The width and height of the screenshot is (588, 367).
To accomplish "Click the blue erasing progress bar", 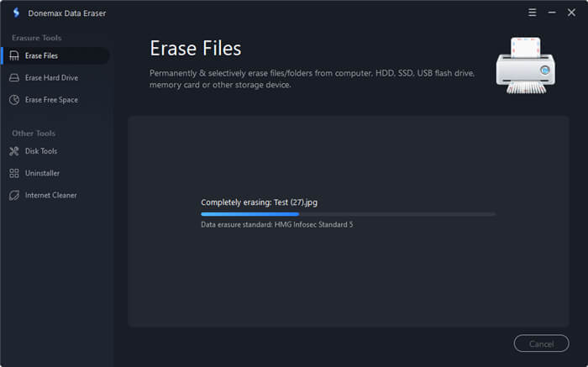I will 348,214.
